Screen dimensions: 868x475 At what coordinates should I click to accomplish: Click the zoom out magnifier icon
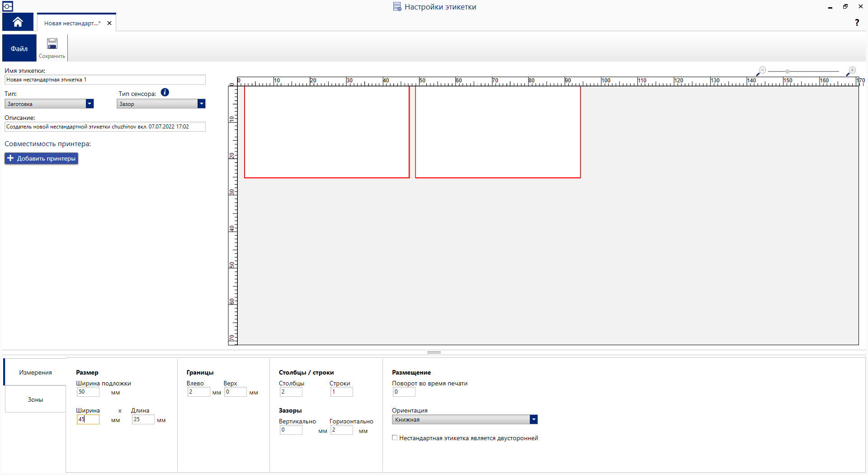pyautogui.click(x=761, y=71)
